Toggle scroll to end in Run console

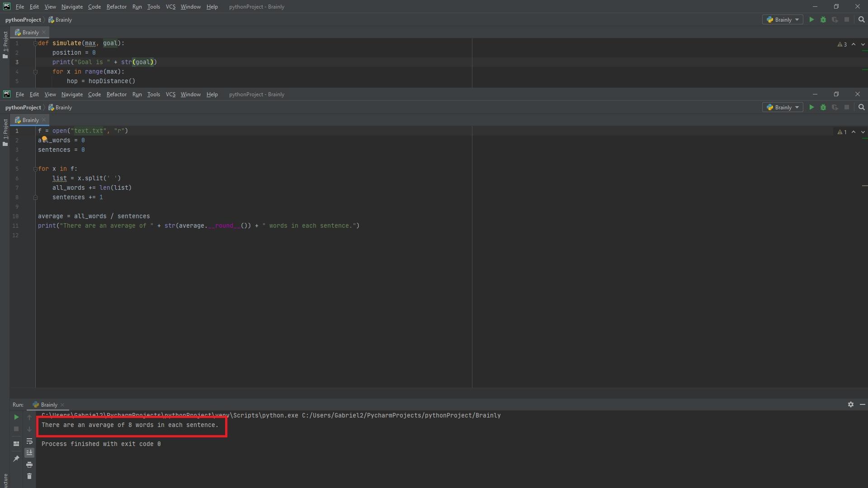[x=29, y=453]
